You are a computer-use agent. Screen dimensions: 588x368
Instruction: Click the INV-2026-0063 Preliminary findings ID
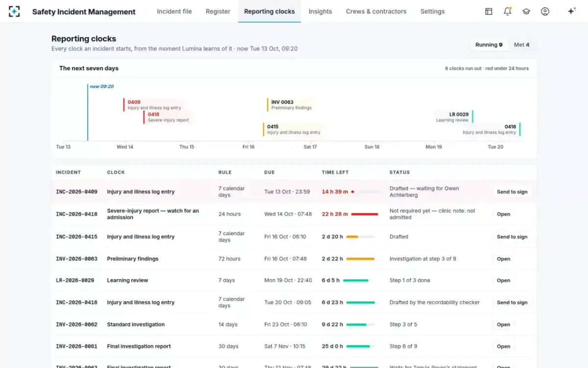76,259
